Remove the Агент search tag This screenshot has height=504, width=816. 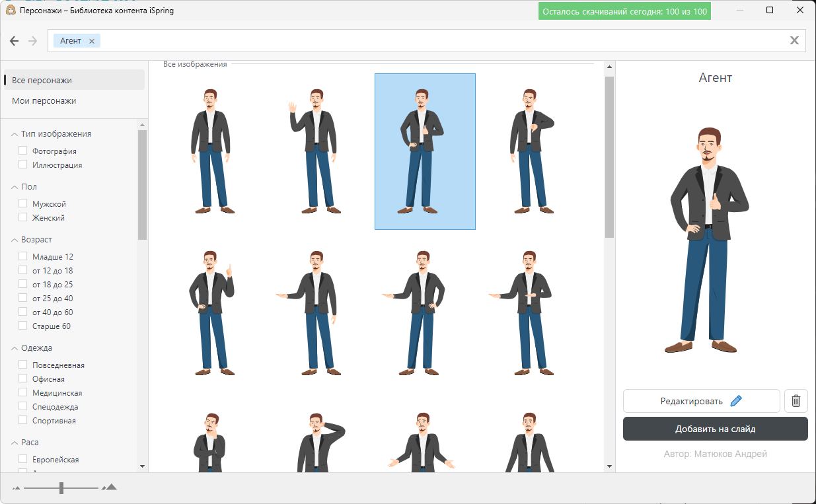92,41
